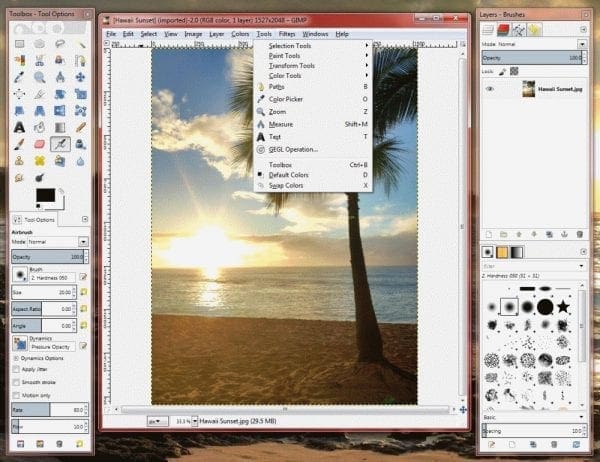The height and width of the screenshot is (462, 600).
Task: Select the star-shaped brush thumbnail
Action: tap(563, 307)
